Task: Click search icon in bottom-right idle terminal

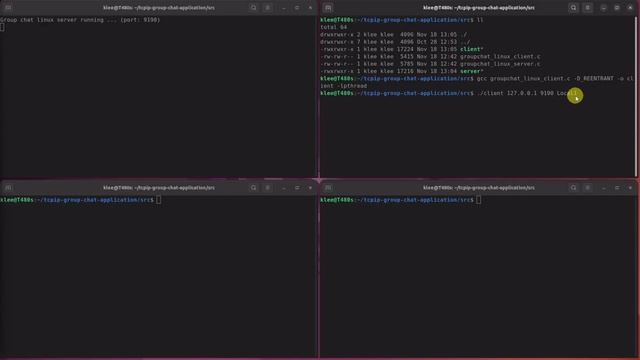Action: pos(573,187)
